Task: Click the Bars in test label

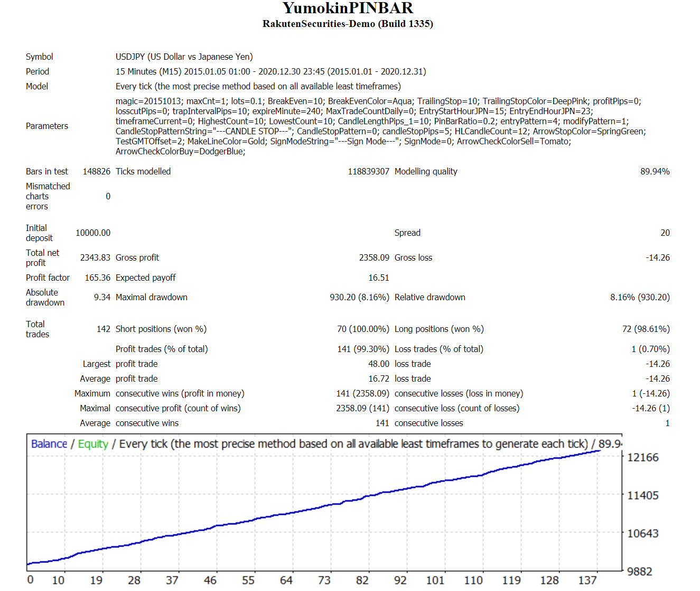Action: [47, 171]
